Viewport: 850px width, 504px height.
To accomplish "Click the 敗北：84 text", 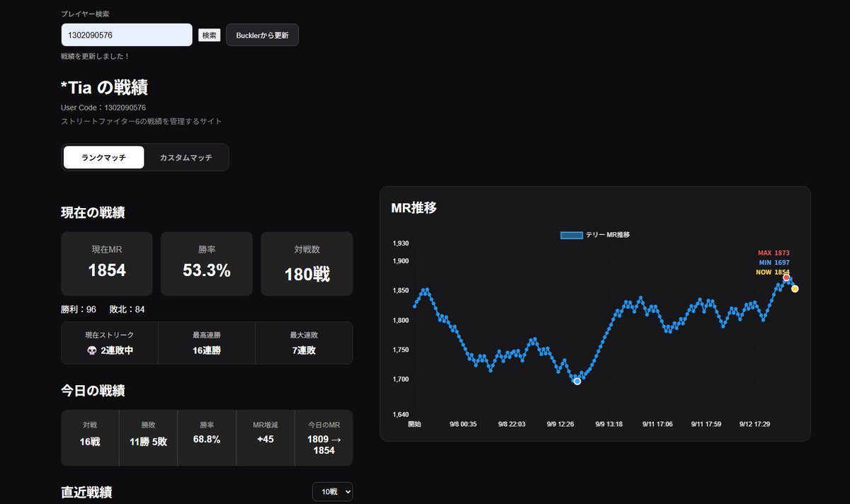I will 127,309.
